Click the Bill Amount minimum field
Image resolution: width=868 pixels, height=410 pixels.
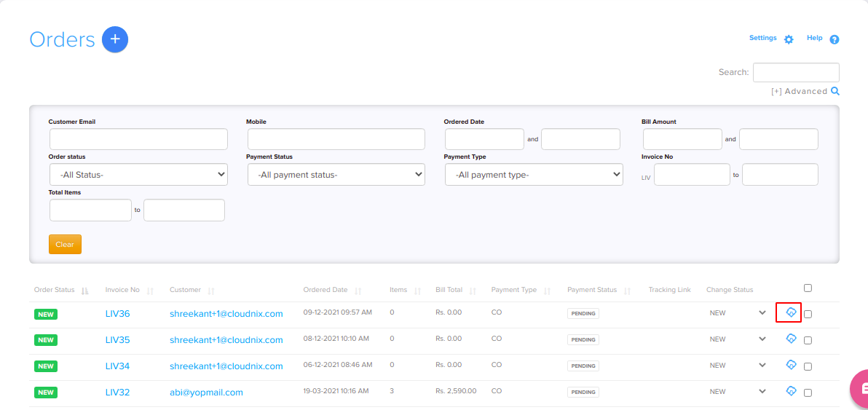pos(682,139)
